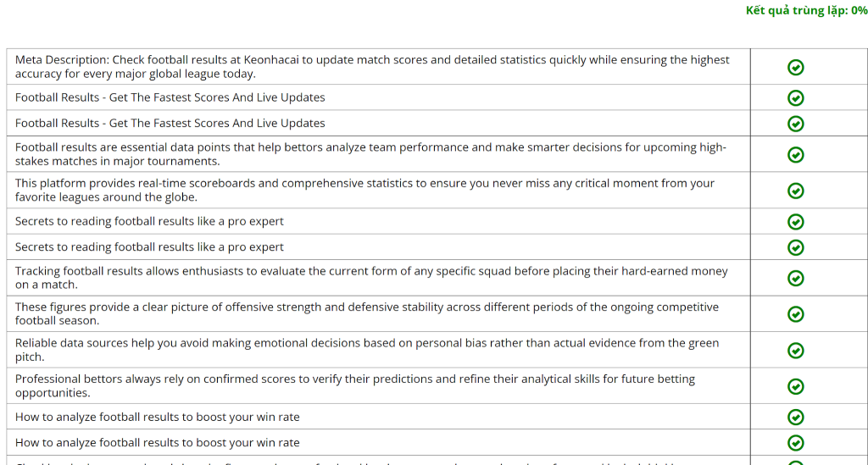The height and width of the screenshot is (465, 868).
Task: Click checkmark beside 'These figures provide a clear picture'
Action: coord(795,314)
